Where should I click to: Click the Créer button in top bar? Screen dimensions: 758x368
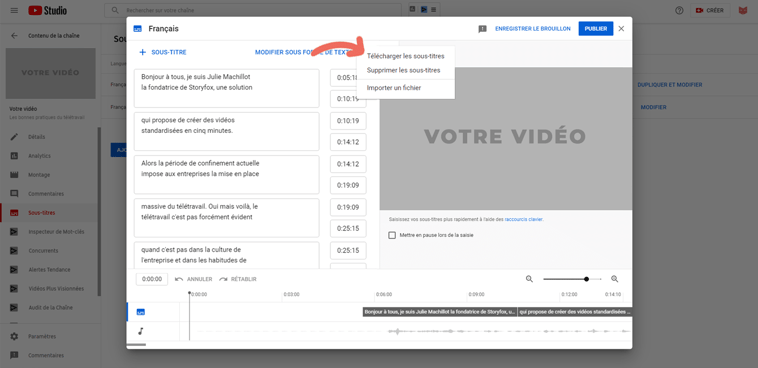710,10
